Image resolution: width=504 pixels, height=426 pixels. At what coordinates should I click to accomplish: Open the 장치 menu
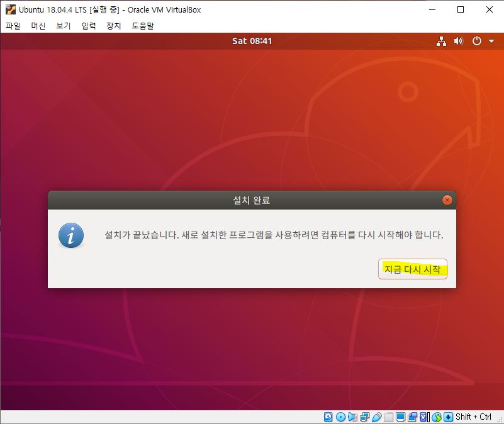(x=114, y=26)
